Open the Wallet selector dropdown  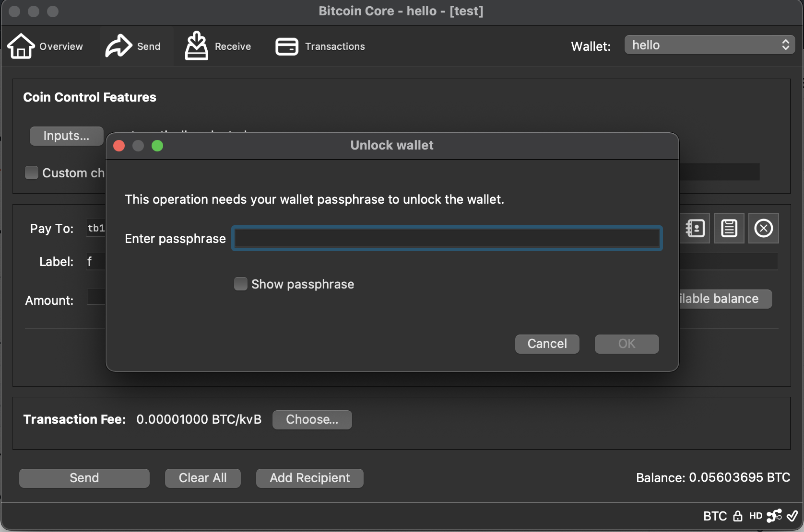pyautogui.click(x=709, y=45)
